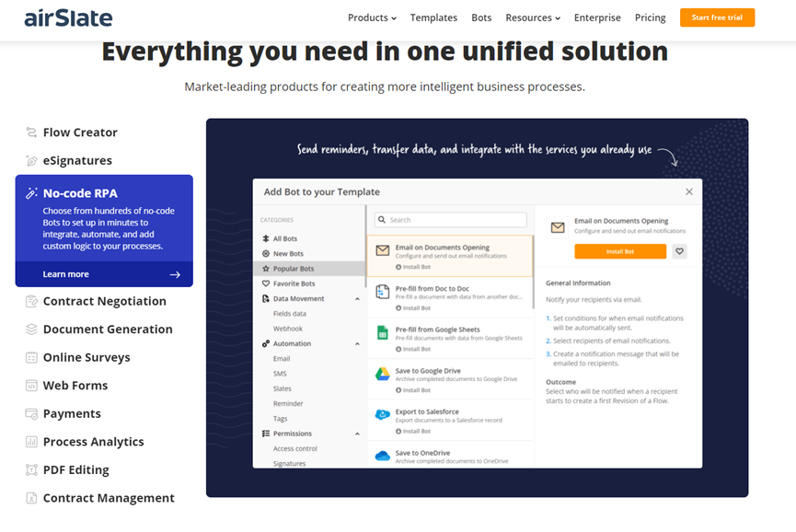
Task: Click the OneDrive cloud bot icon
Action: point(382,456)
